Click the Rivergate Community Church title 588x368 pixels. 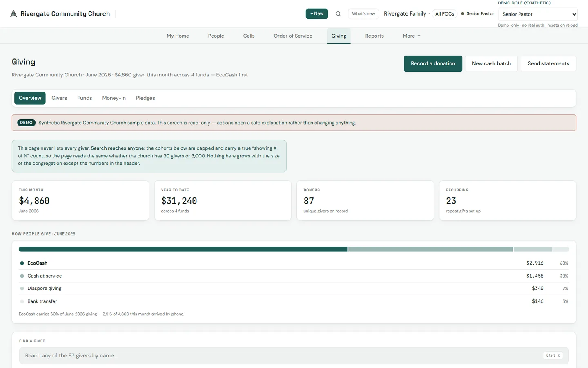point(65,14)
